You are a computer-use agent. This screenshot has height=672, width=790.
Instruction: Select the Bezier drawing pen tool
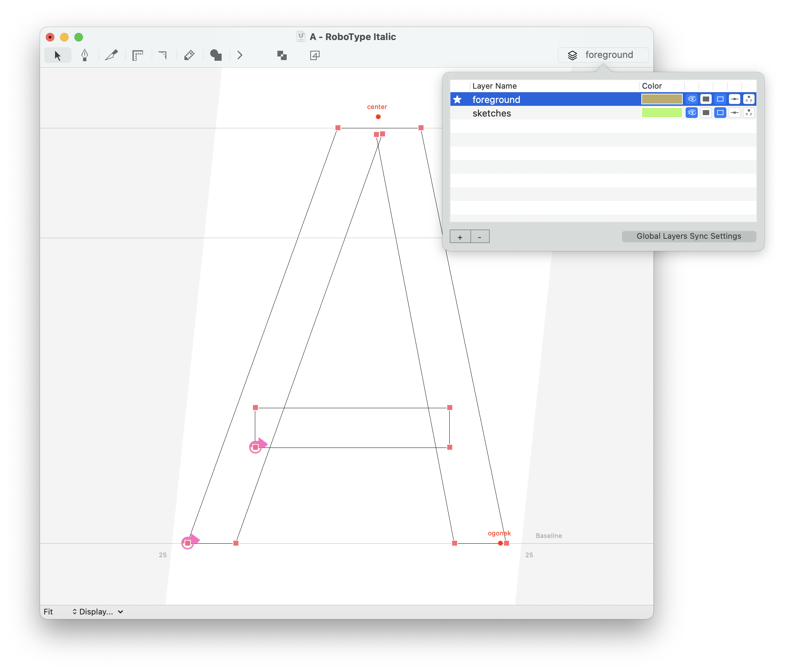click(x=85, y=55)
